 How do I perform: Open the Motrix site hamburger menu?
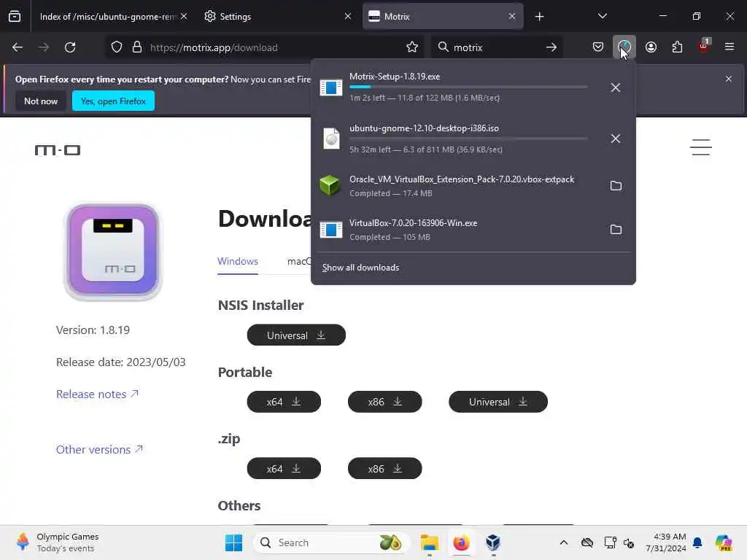click(x=701, y=147)
